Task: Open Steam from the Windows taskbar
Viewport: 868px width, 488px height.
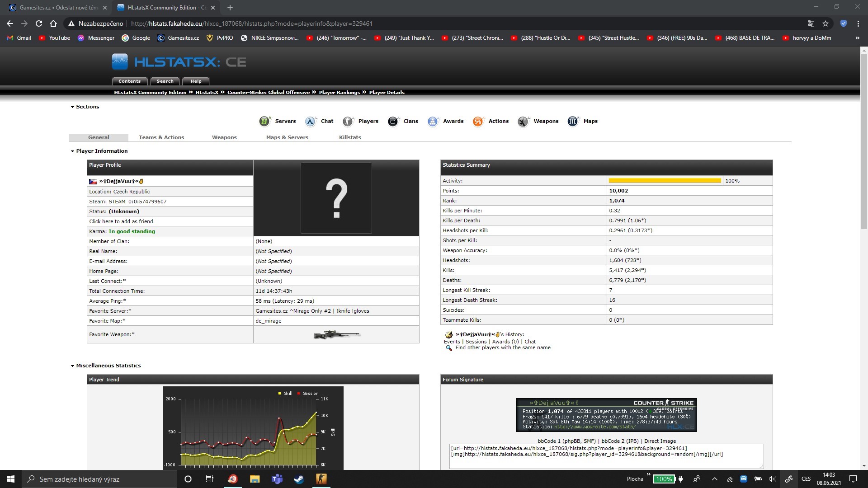Action: tap(299, 479)
